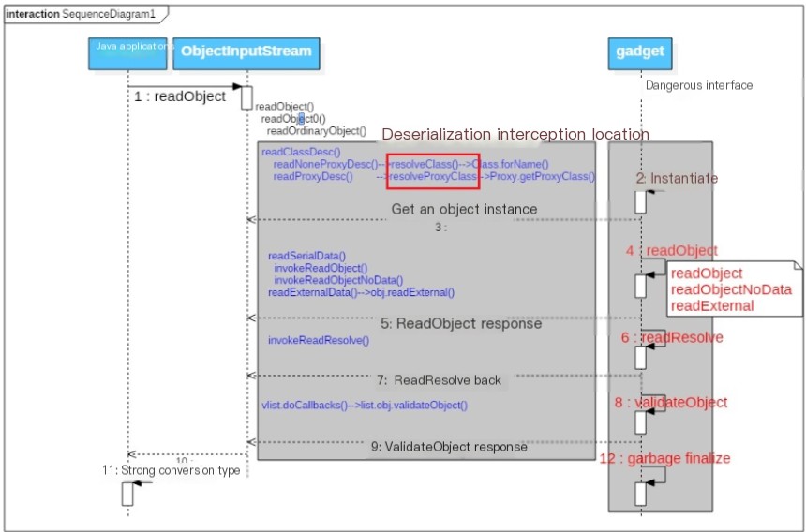Click the '9: ValidateObject response' message
Image resolution: width=806 pixels, height=532 pixels.
click(449, 447)
